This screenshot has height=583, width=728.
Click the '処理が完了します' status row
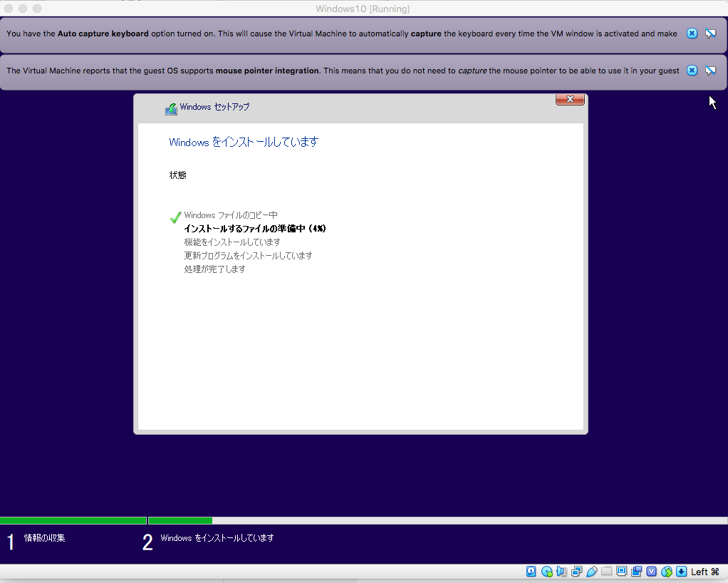pos(215,269)
